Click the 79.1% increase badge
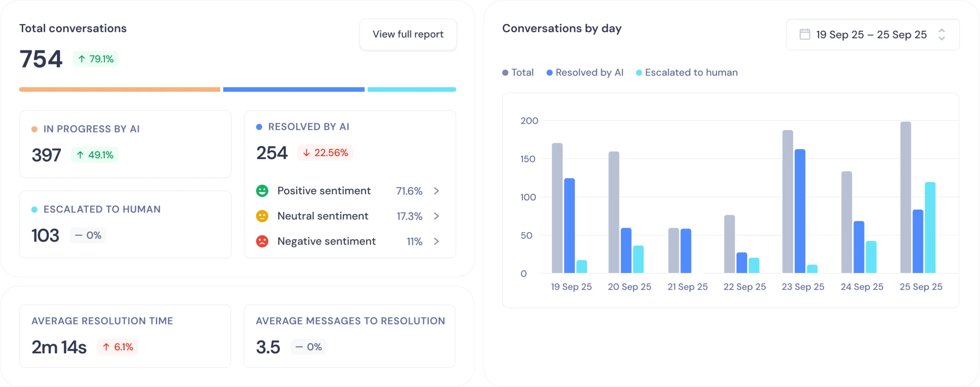Image resolution: width=980 pixels, height=387 pixels. [x=96, y=59]
